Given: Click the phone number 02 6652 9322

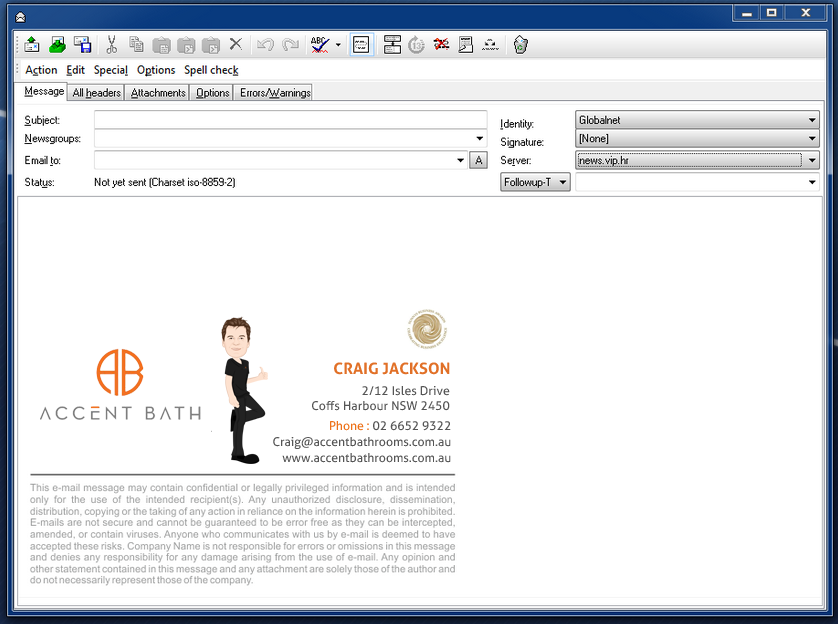Looking at the screenshot, I should click(x=412, y=426).
